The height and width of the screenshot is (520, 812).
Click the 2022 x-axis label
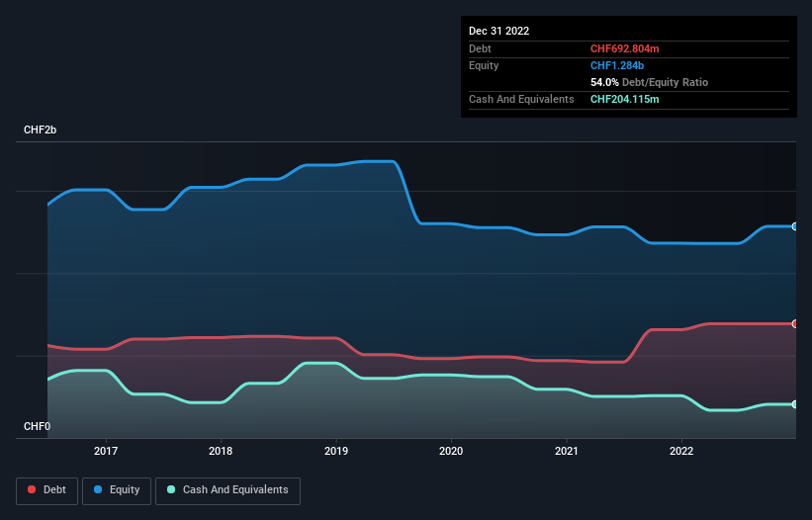click(x=681, y=451)
